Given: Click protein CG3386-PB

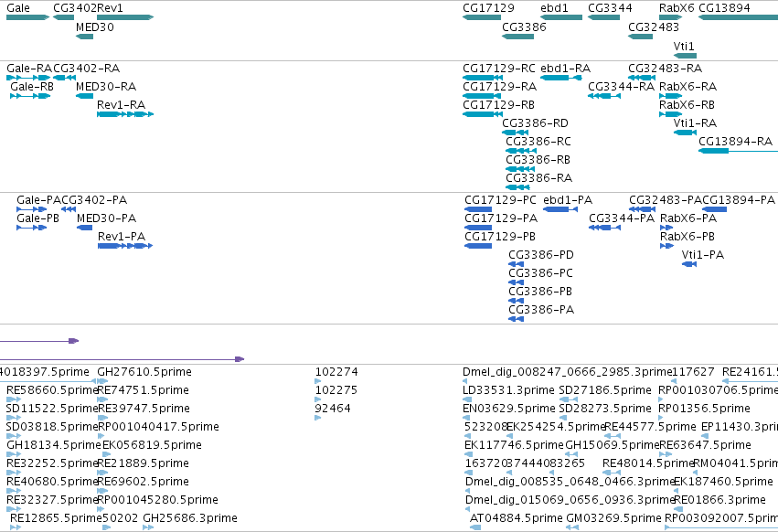Looking at the screenshot, I should pyautogui.click(x=516, y=300).
